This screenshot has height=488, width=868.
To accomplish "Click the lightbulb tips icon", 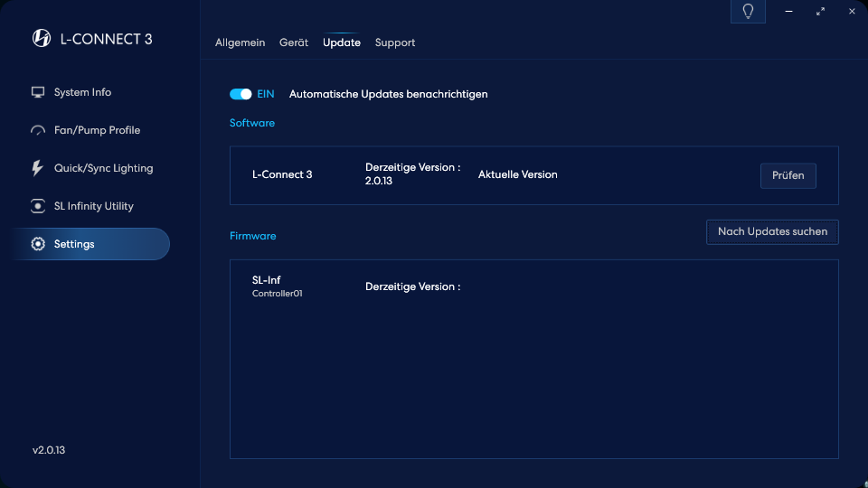I will point(748,11).
